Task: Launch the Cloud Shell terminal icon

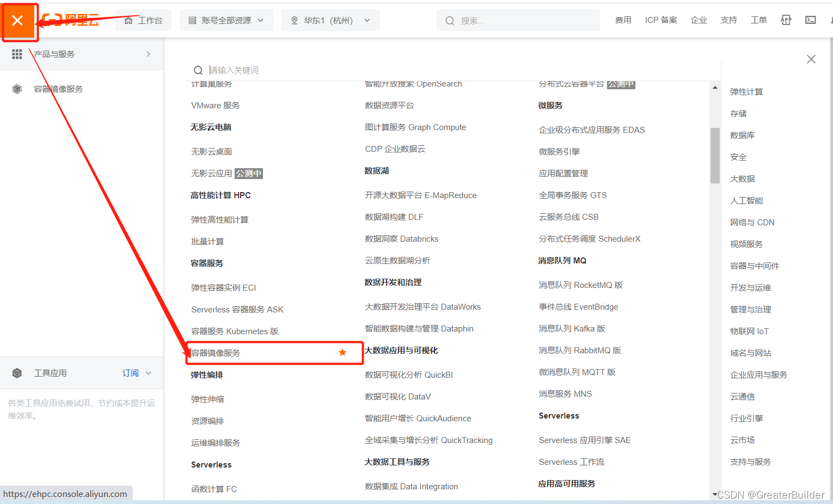Action: 811,20
